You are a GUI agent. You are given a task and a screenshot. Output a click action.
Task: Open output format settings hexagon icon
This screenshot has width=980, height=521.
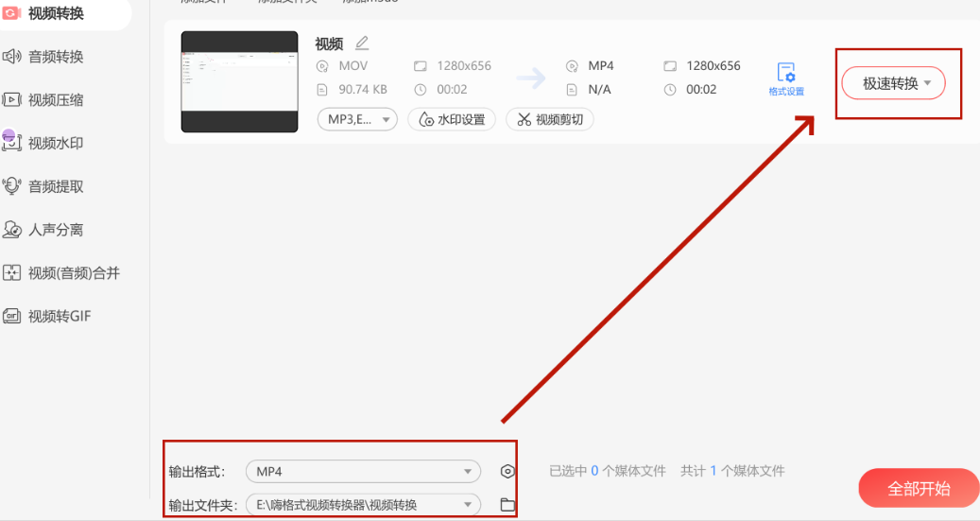pos(507,472)
